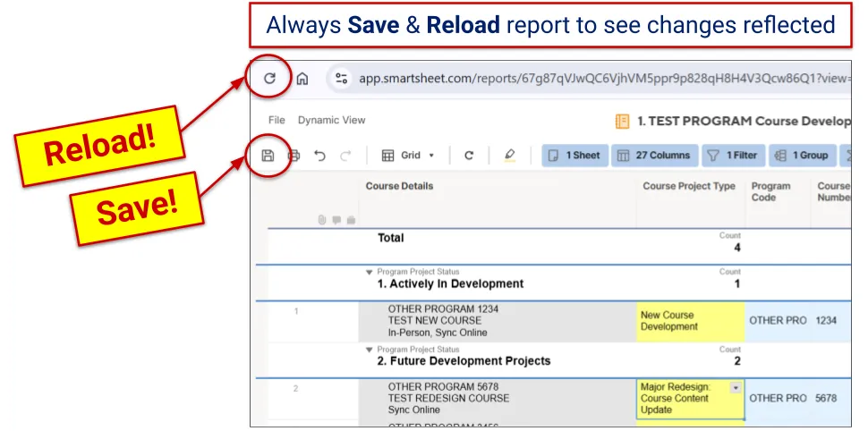Click the OTHER PRO program code in row 2
Viewport: 868px width, 431px height.
click(778, 398)
